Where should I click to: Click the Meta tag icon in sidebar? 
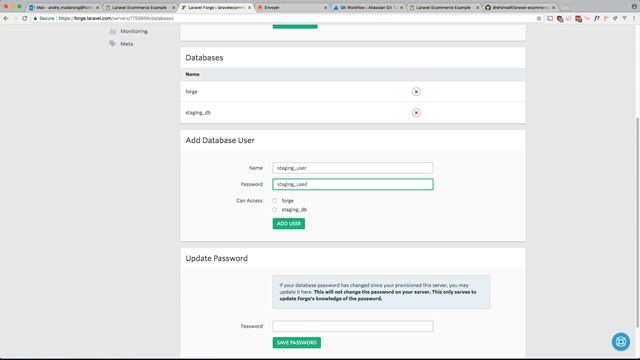coord(113,44)
